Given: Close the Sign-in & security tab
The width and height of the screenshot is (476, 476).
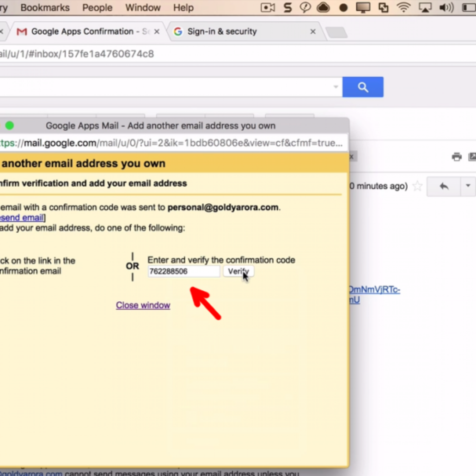Looking at the screenshot, I should coord(313,31).
